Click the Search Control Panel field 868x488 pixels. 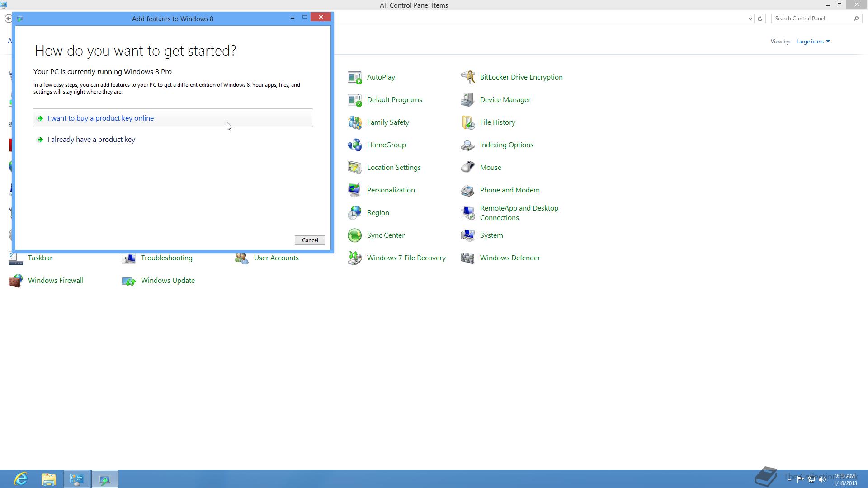[812, 19]
